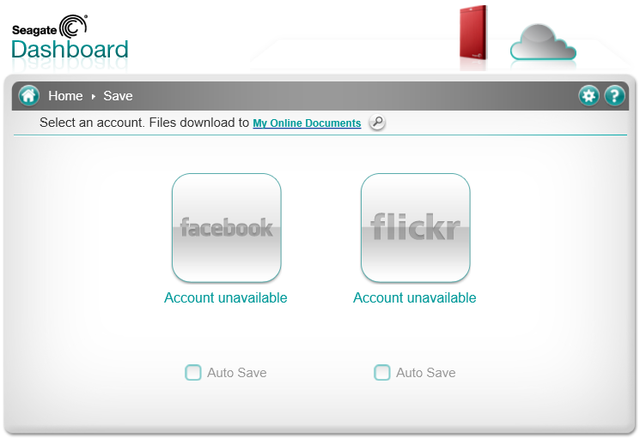Open the My Online Documents link
The height and width of the screenshot is (438, 640).
[x=307, y=123]
